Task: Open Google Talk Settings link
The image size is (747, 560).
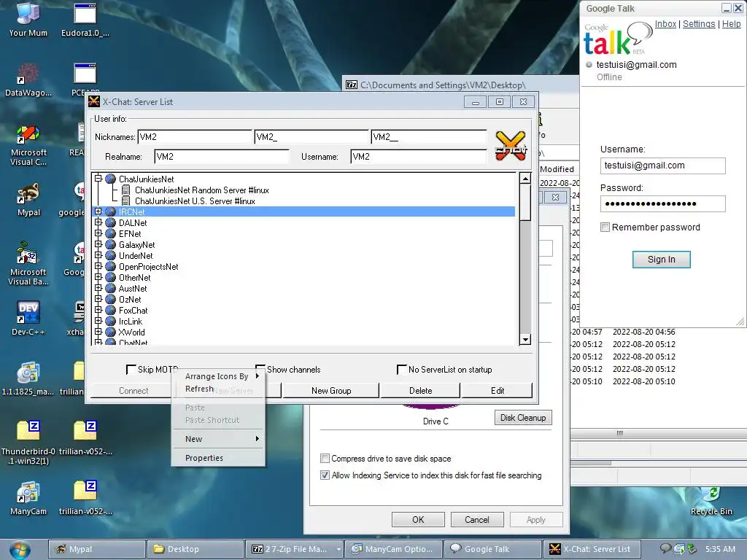Action: [x=699, y=24]
